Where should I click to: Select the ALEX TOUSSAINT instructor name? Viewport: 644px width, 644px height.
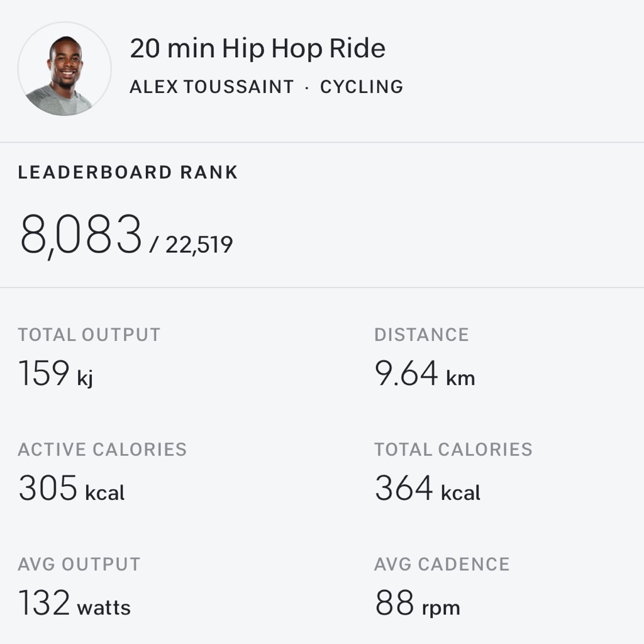click(x=211, y=87)
